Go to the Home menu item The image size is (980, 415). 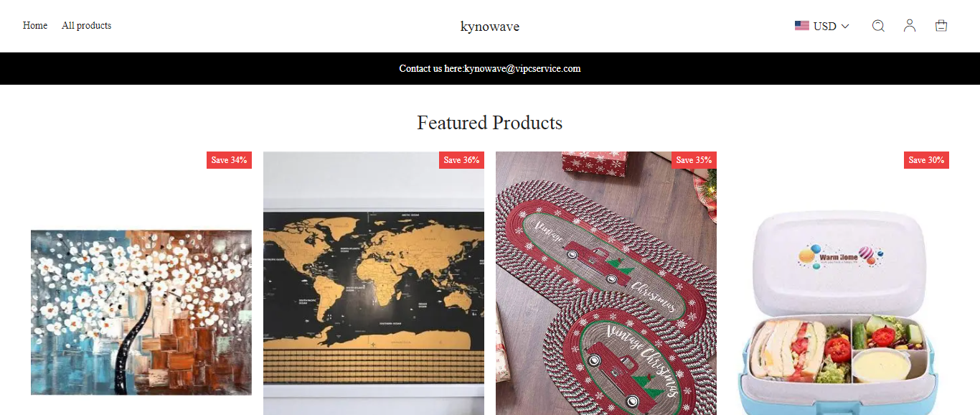point(35,25)
